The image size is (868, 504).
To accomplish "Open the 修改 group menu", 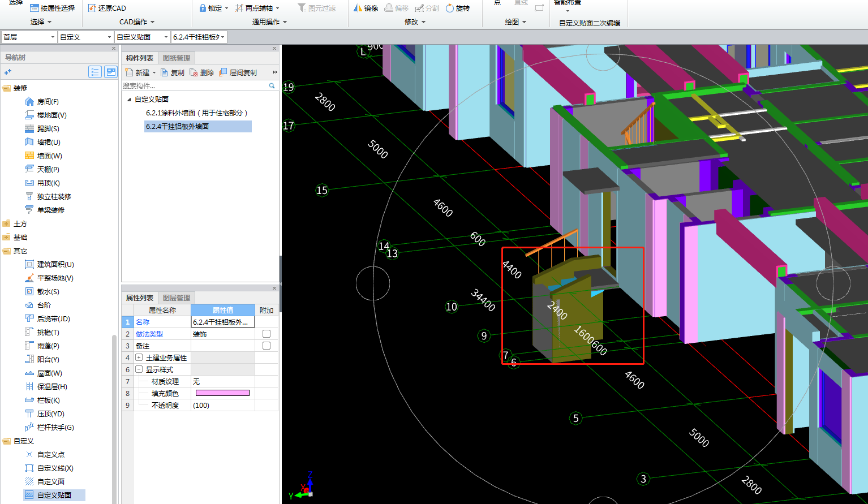I will [415, 22].
